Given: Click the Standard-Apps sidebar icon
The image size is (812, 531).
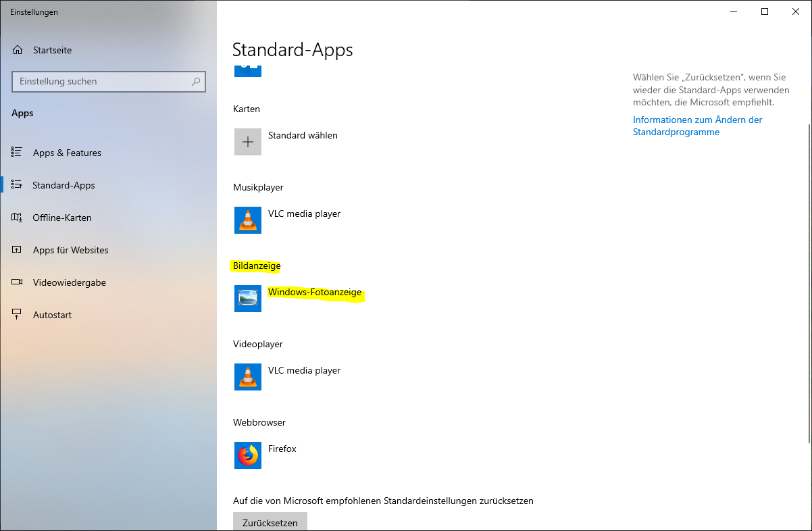Looking at the screenshot, I should click(18, 185).
